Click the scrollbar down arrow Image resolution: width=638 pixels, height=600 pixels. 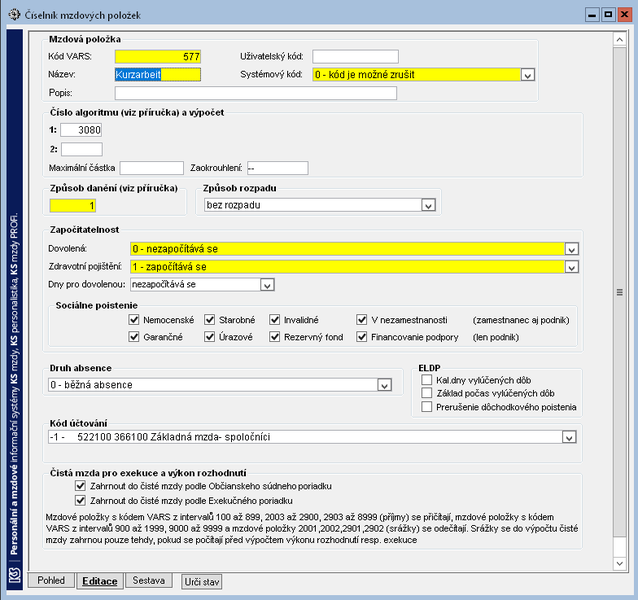pyautogui.click(x=619, y=563)
